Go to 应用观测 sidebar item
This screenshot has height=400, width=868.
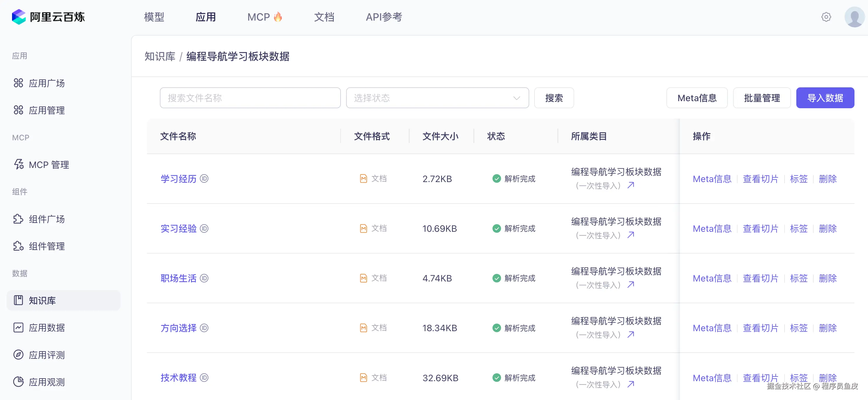coord(46,382)
